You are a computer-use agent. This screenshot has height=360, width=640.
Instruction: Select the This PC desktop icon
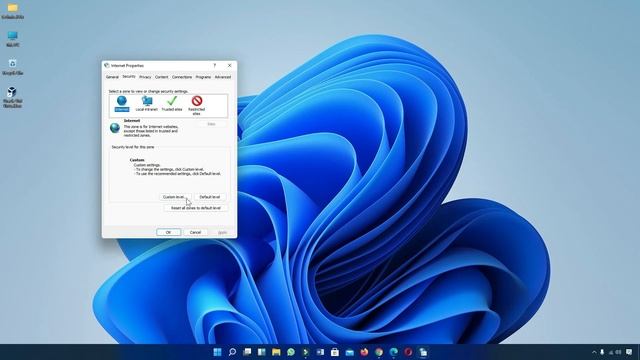(13, 39)
